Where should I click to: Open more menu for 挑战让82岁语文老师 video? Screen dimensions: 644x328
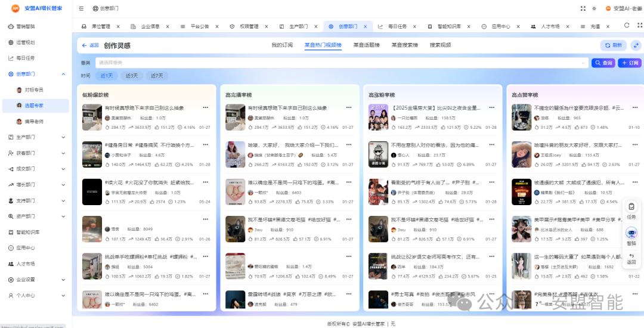click(492, 256)
